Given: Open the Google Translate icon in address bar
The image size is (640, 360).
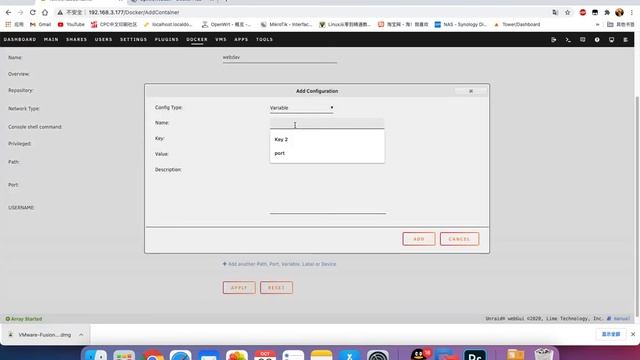Looking at the screenshot, I should click(x=555, y=12).
